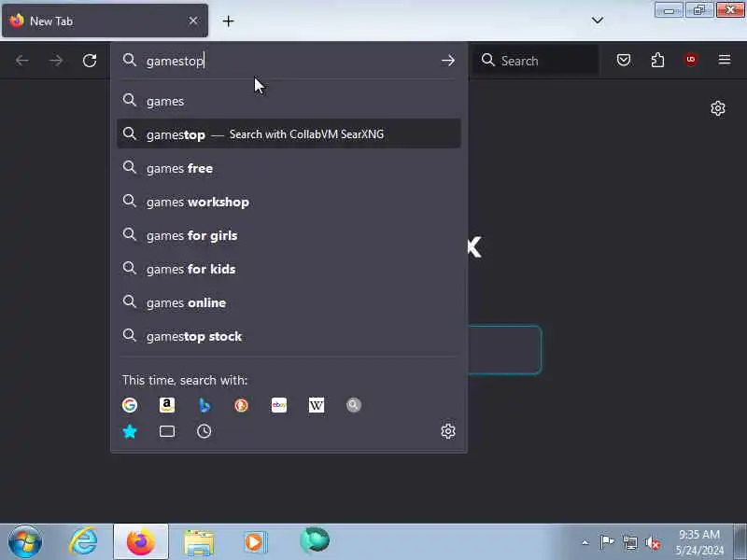This screenshot has width=747, height=560.
Task: Open the uBlock Origin extension icon
Action: click(x=691, y=60)
